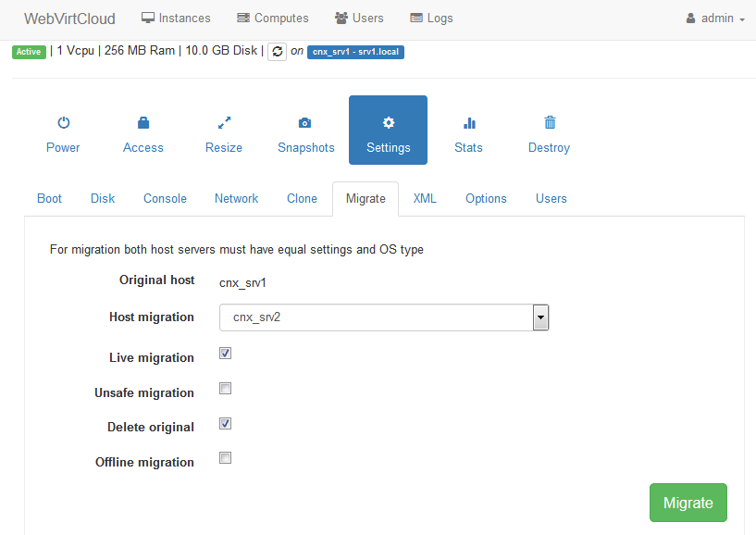Select the Settings gear icon
The width and height of the screenshot is (756, 535).
pyautogui.click(x=388, y=122)
